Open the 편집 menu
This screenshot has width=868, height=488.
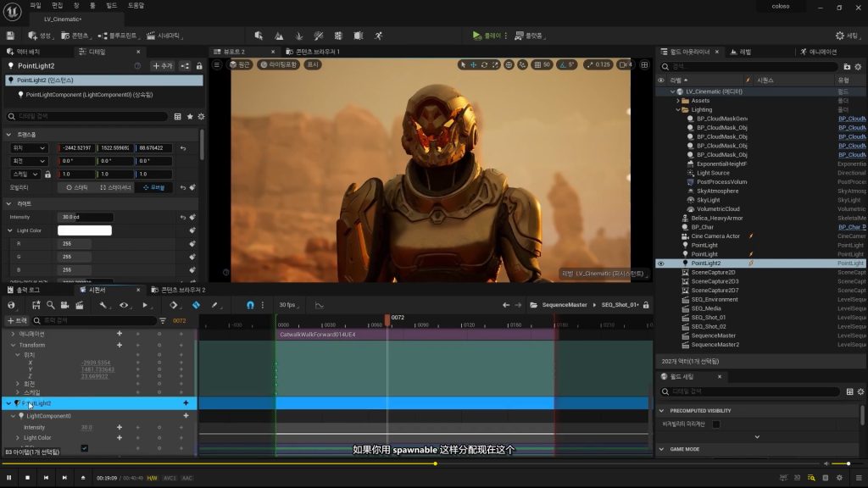click(x=57, y=5)
